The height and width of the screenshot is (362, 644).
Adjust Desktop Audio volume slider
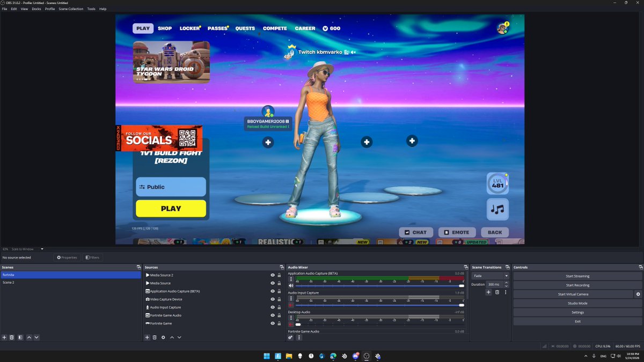tap(298, 324)
